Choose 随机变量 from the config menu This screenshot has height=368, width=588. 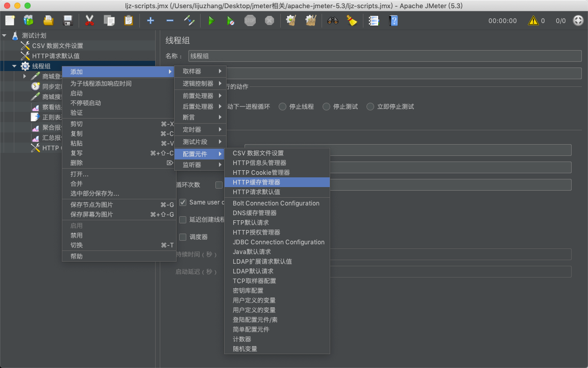point(277,349)
